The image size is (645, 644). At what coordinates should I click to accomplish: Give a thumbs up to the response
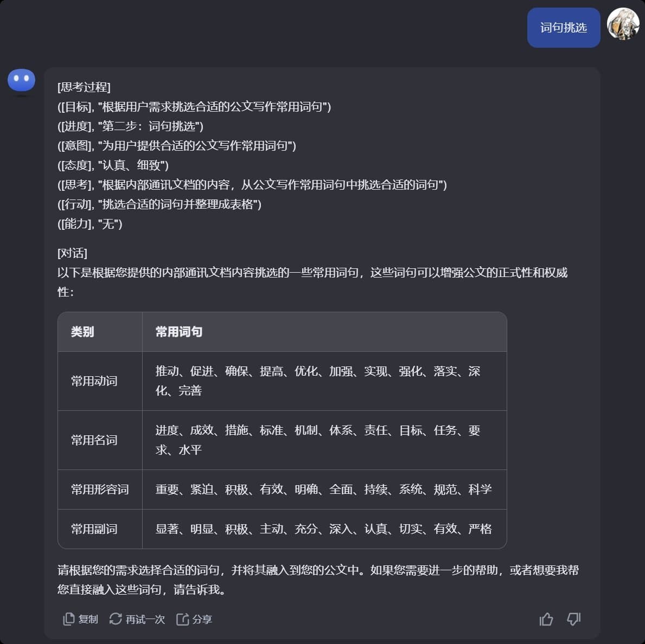pyautogui.click(x=546, y=619)
